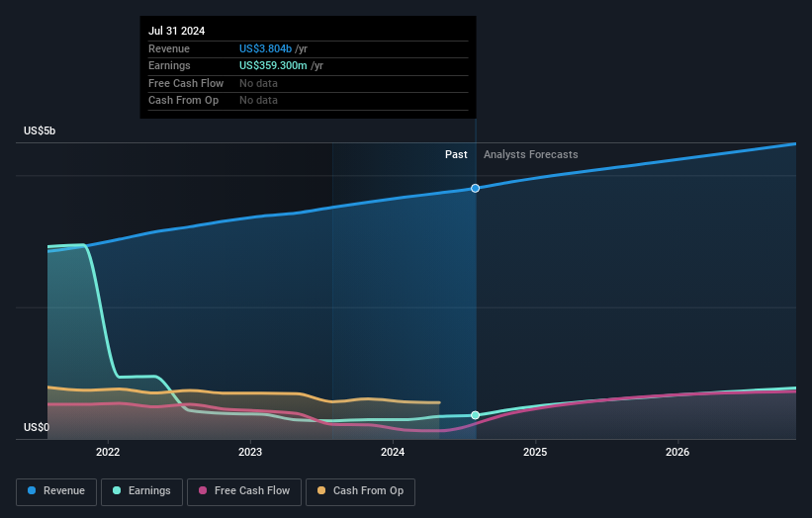This screenshot has width=812, height=518.
Task: Click the tooltip 'Free Cash Flow' row label
Action: (x=186, y=83)
